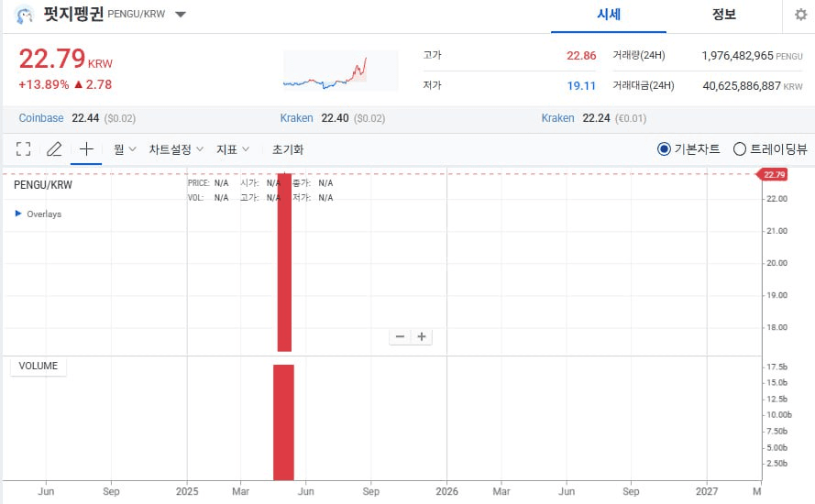
Task: Click the 2026 label on time axis
Action: [446, 491]
